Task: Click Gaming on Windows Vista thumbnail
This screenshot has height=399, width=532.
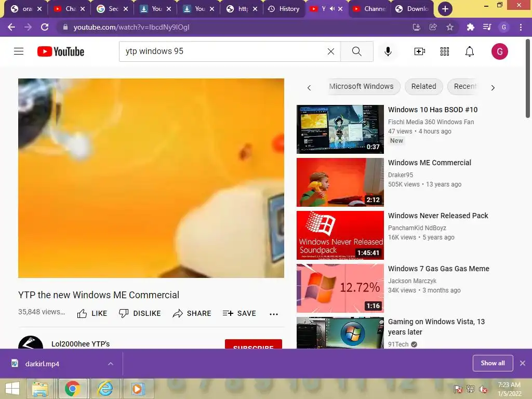Action: pyautogui.click(x=340, y=333)
